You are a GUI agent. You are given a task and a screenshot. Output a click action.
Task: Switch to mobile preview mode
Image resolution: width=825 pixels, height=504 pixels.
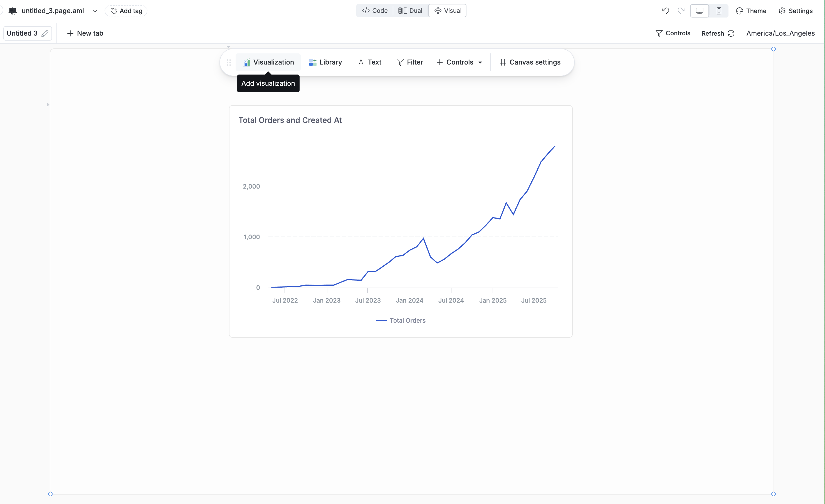point(718,11)
